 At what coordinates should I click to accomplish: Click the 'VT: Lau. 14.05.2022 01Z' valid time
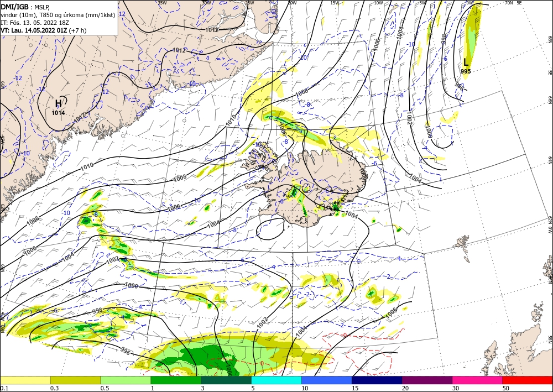(34, 30)
